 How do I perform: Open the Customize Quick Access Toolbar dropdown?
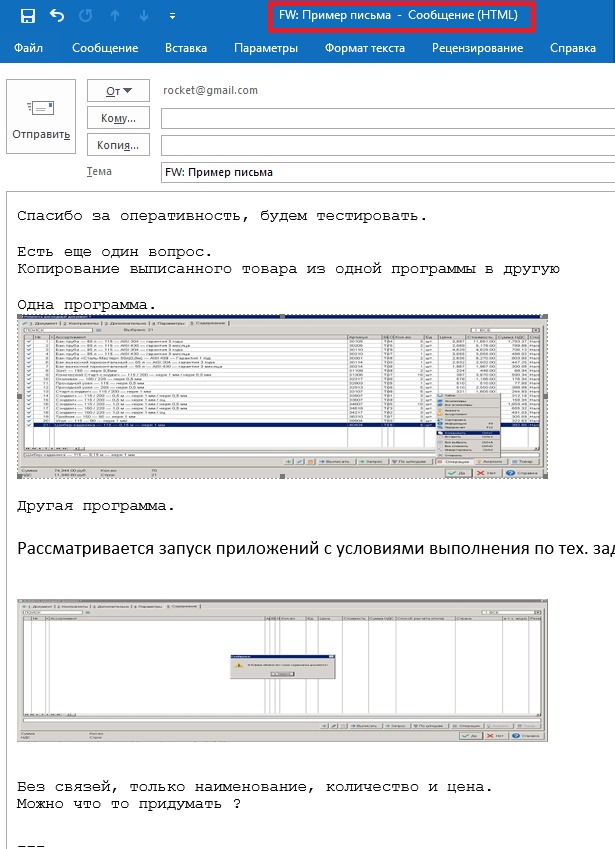click(172, 17)
